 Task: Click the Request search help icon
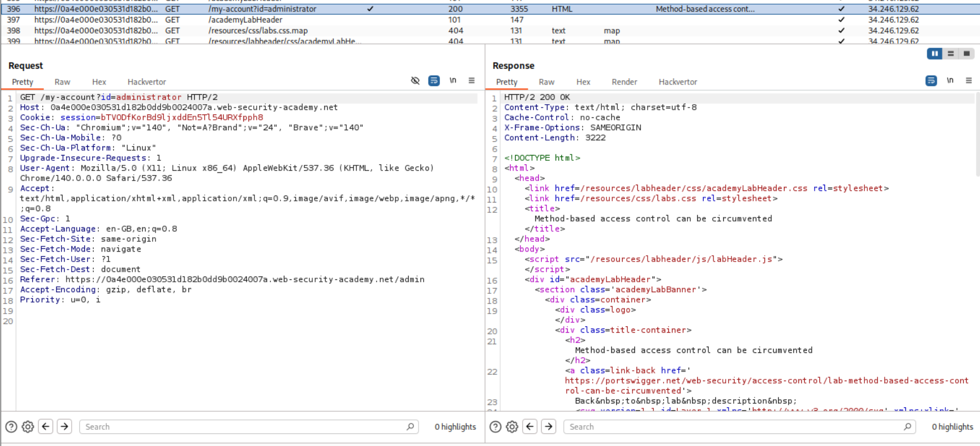pos(11,427)
